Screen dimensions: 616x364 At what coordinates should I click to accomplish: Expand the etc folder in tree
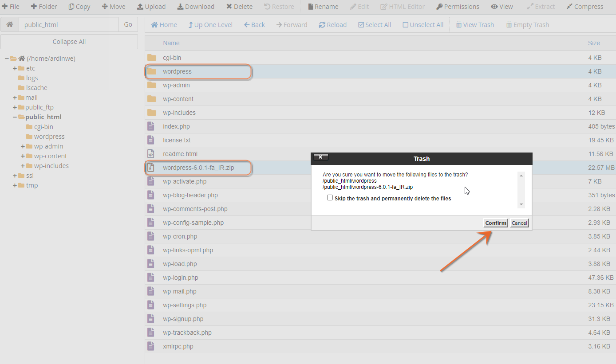tap(15, 68)
